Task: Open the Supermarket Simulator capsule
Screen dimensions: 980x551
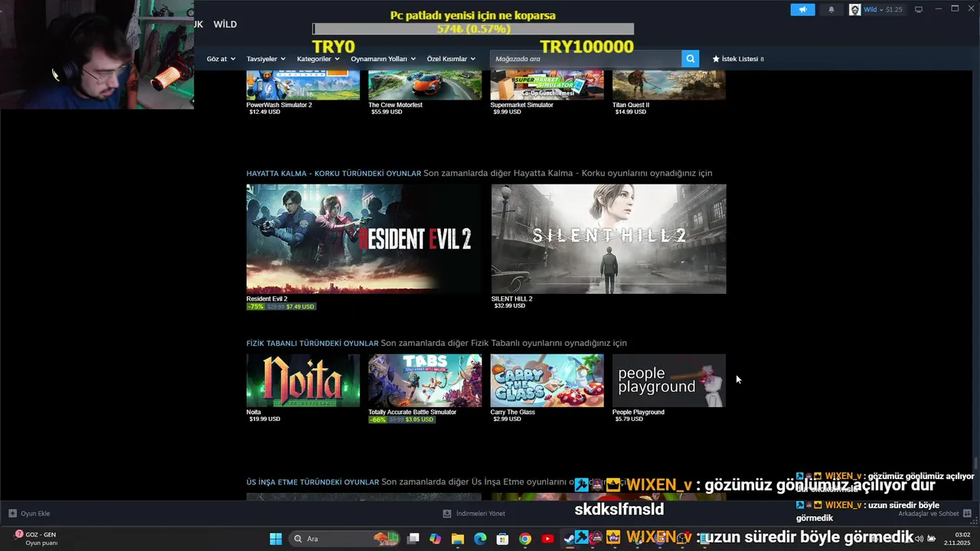Action: (x=547, y=85)
